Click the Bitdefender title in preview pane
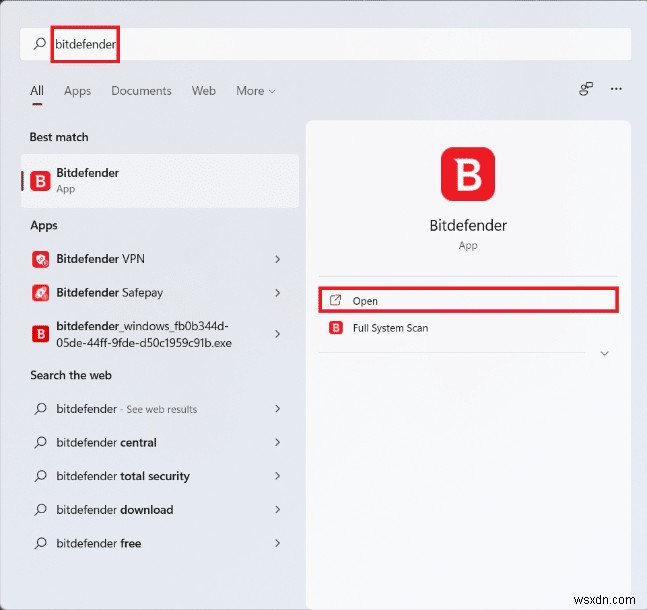Image resolution: width=647 pixels, height=610 pixels. click(468, 226)
